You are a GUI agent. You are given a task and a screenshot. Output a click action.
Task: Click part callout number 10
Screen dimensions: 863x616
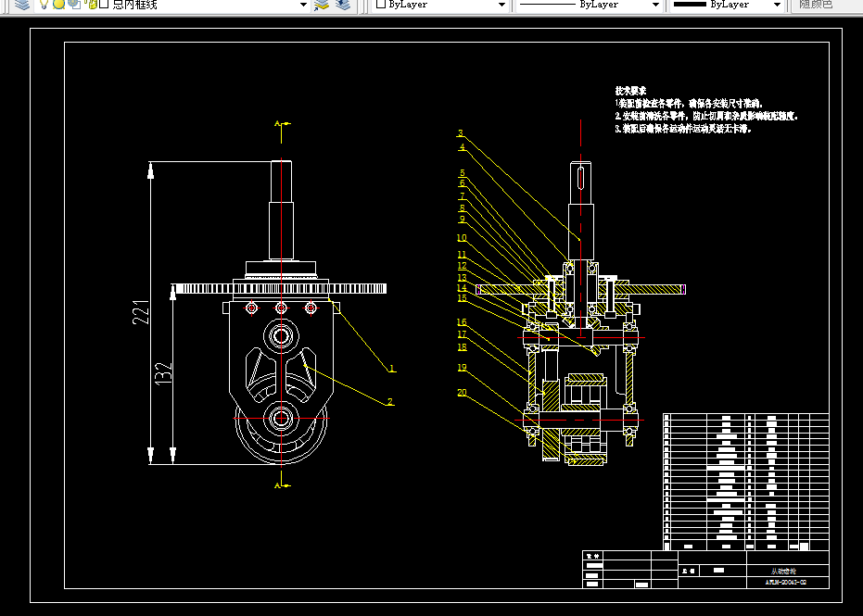462,237
